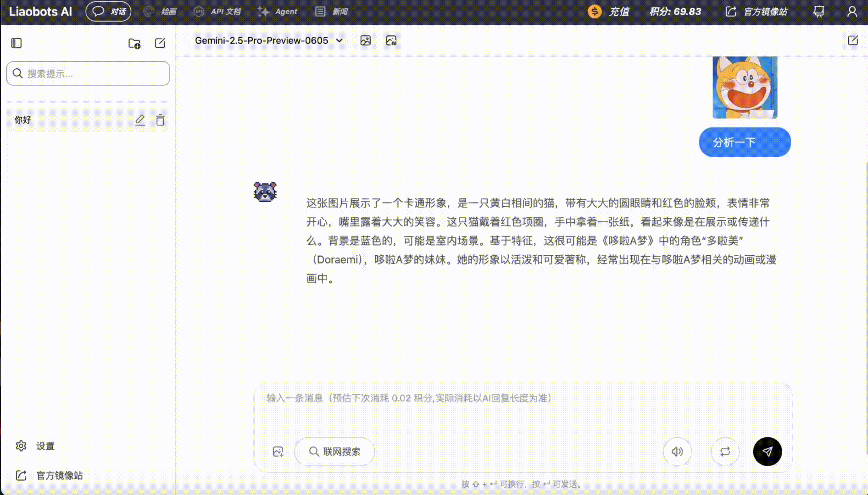Open the uploaded cartoon cat image
The image size is (868, 495).
(x=745, y=87)
